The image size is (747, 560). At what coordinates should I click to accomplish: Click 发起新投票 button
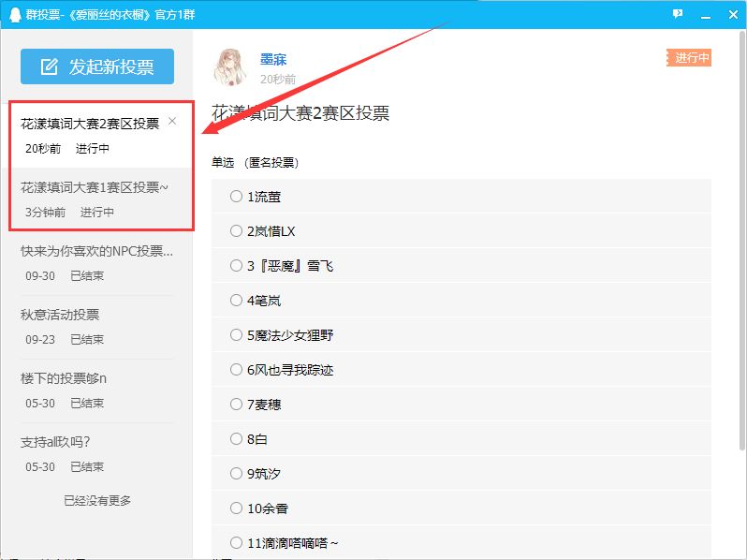pyautogui.click(x=97, y=66)
